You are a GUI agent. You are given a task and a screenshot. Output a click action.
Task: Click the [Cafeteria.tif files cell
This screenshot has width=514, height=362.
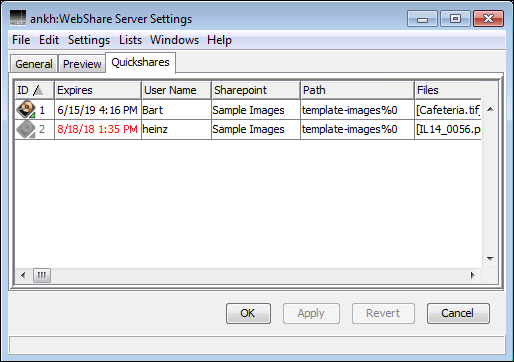[x=448, y=110]
